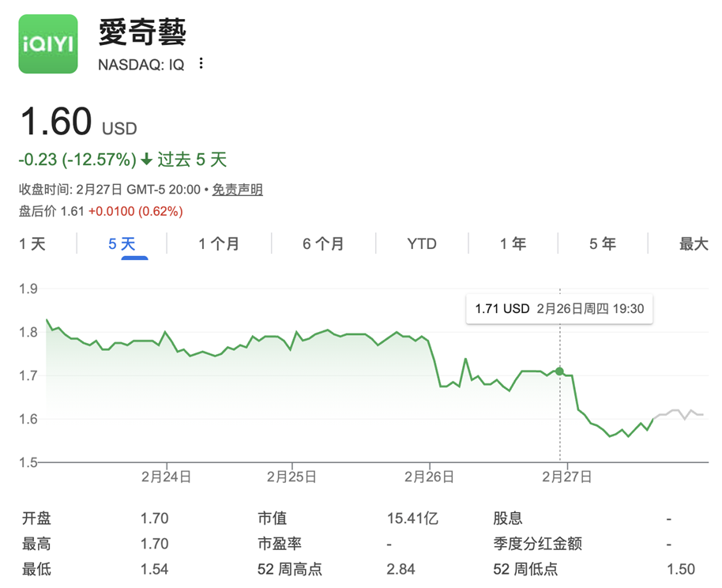The width and height of the screenshot is (722, 588).
Task: Select the 5 天 time range tab
Action: pos(122,244)
